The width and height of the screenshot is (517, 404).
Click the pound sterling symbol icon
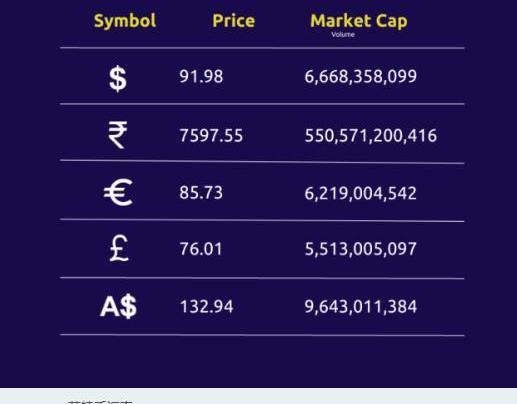click(119, 248)
